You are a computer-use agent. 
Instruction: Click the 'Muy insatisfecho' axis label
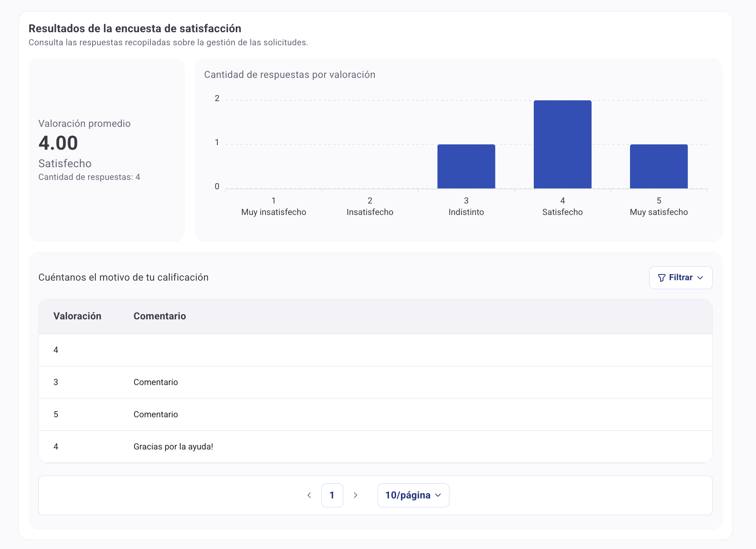[274, 212]
